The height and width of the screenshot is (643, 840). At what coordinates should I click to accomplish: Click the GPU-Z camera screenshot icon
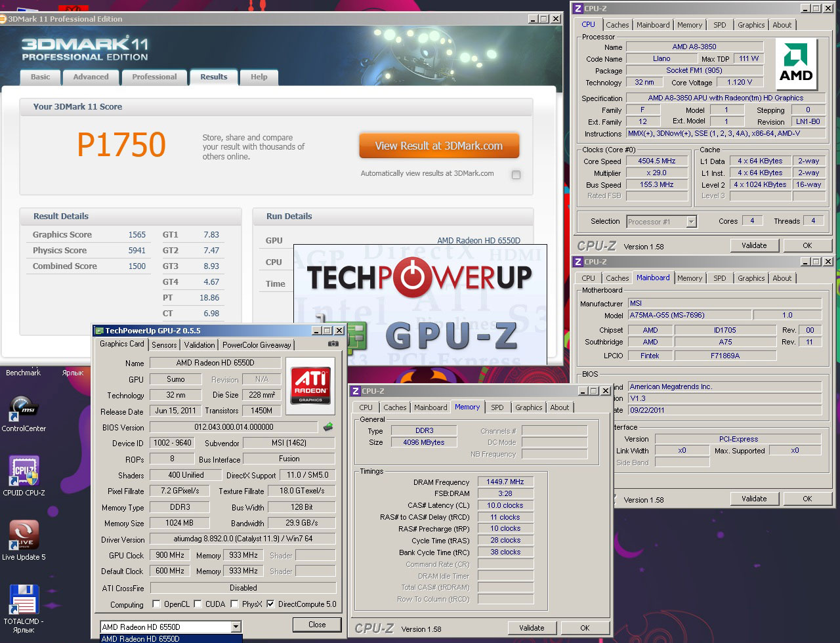333,344
